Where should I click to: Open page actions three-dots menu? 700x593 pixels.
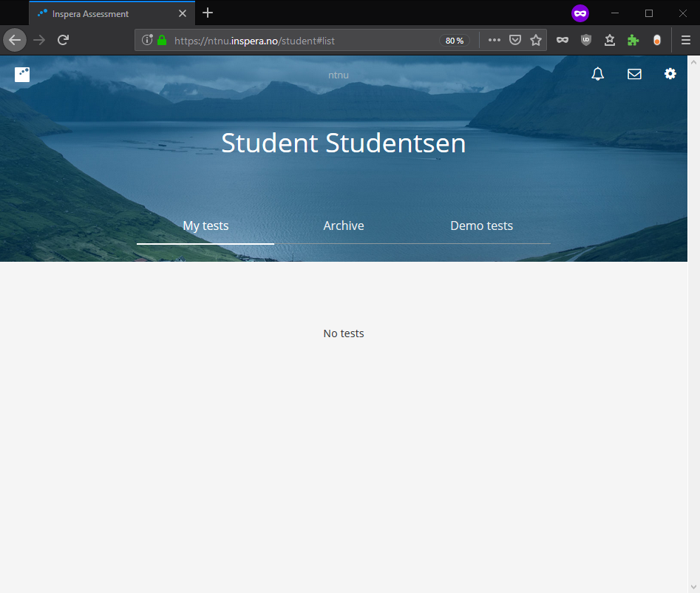[x=495, y=40]
